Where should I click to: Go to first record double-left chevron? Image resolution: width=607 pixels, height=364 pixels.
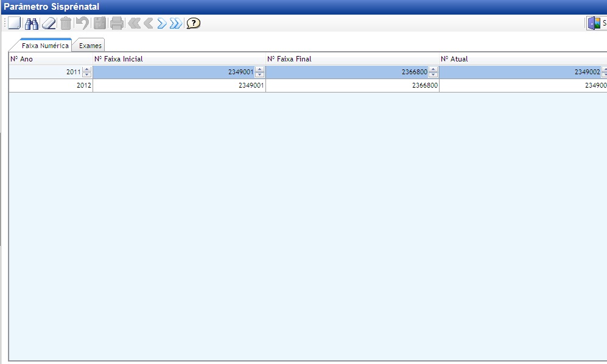coord(135,23)
